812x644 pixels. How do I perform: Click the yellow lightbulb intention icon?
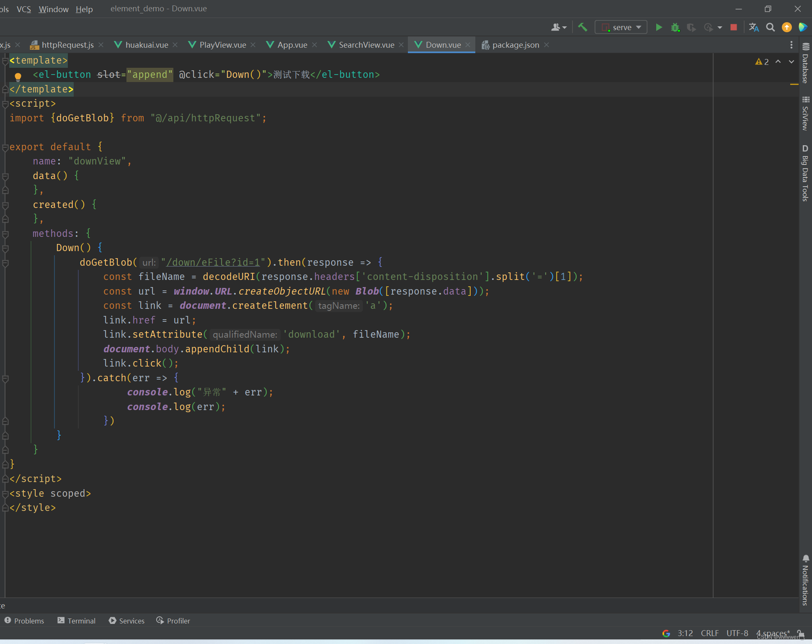[x=18, y=76]
